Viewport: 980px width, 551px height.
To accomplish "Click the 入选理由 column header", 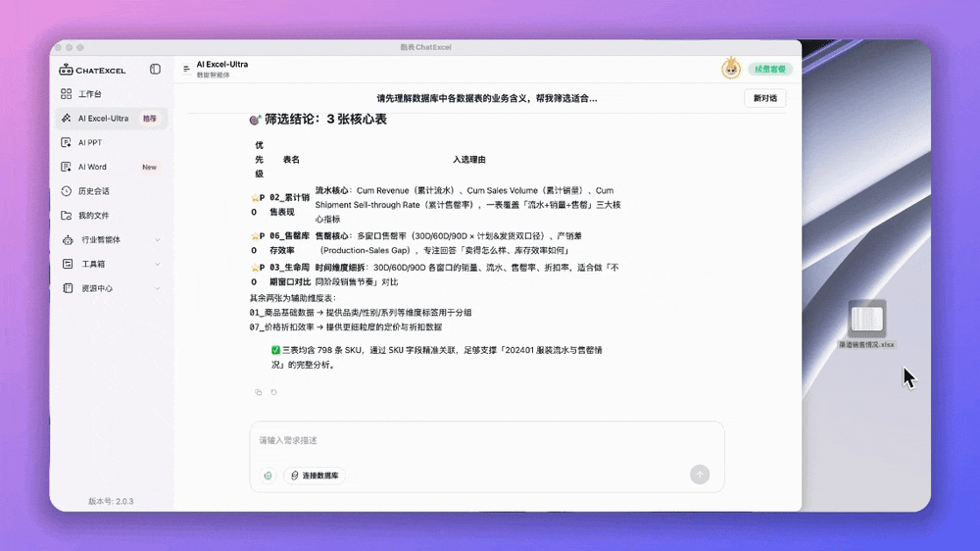I will (469, 160).
